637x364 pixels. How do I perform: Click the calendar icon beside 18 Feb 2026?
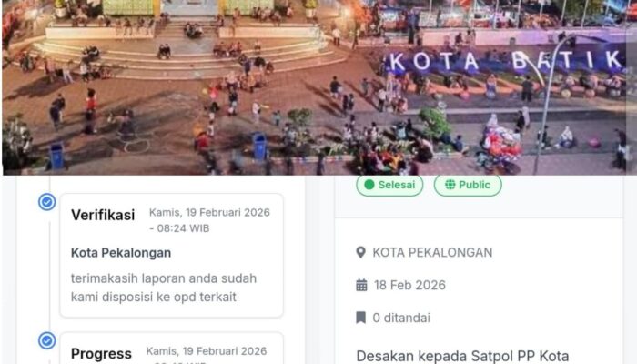tap(361, 285)
